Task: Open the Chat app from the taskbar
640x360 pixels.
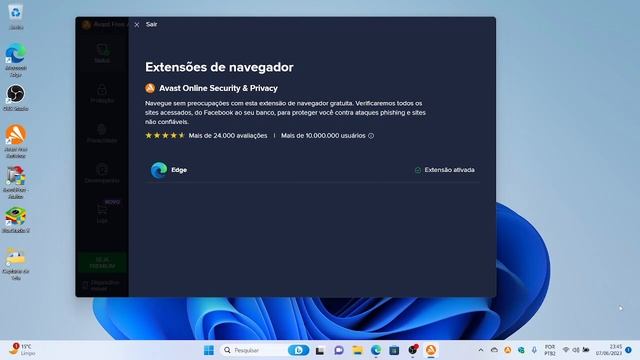Action: tap(339, 350)
